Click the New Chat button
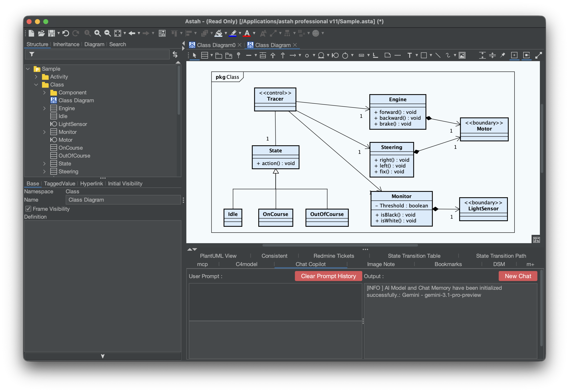 (518, 276)
